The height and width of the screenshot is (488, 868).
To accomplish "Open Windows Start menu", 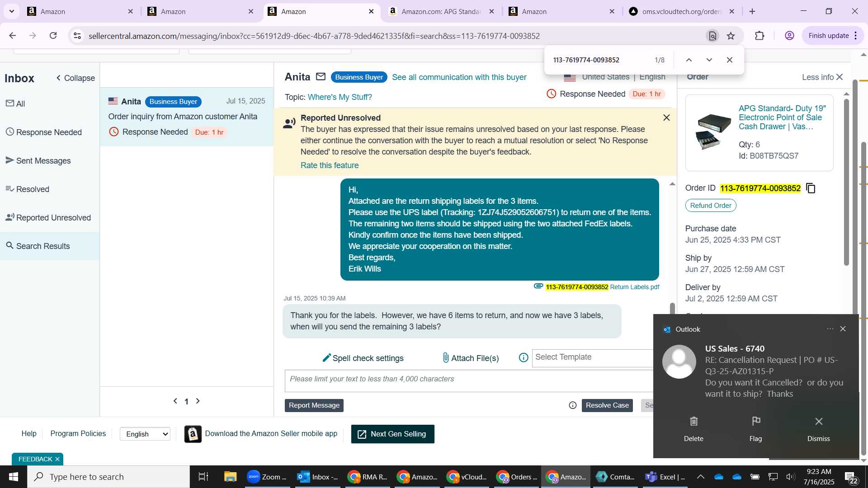I will click(13, 477).
